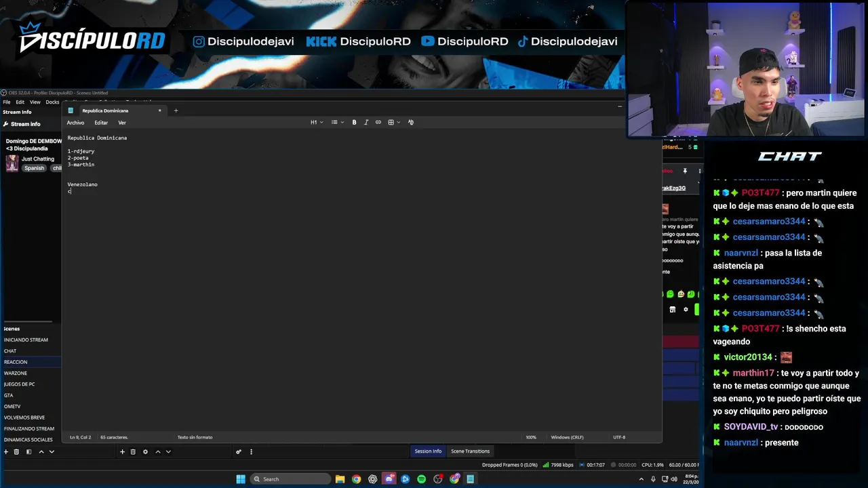Open the list style dropdown in Notepad
Viewport: 868px width, 488px height.
coord(337,123)
